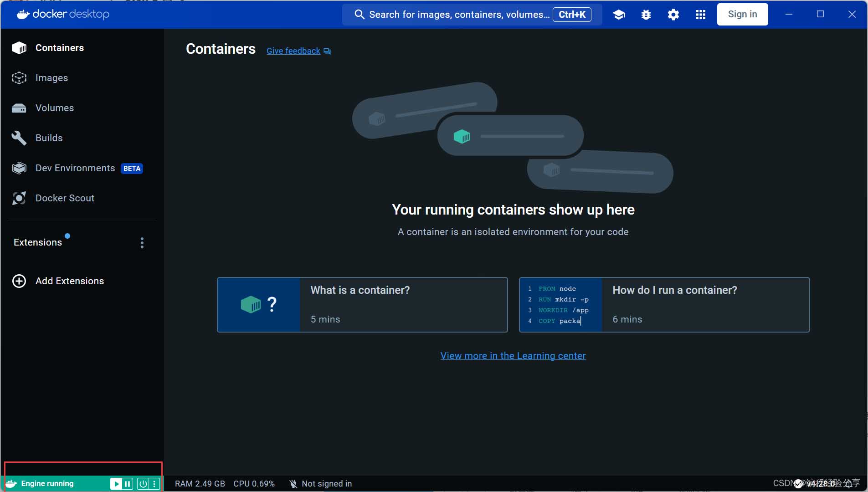Resume the engine with the play control

[117, 483]
